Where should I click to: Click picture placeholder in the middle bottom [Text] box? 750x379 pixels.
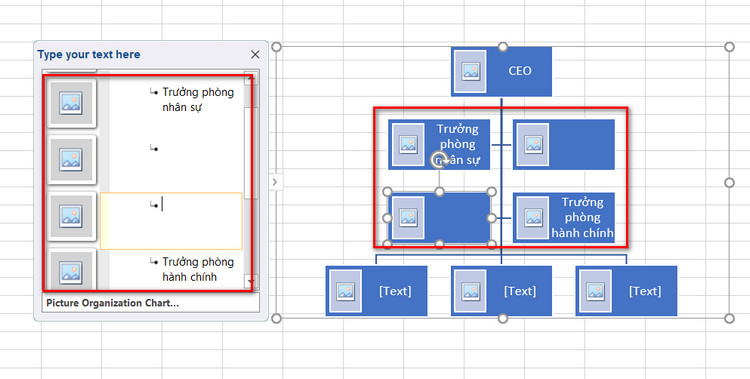(471, 291)
